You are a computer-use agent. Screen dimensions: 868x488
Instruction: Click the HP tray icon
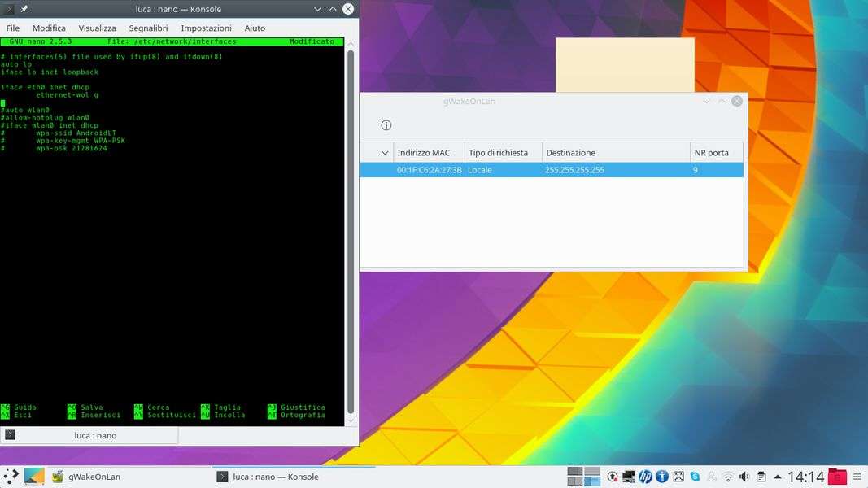(x=645, y=477)
